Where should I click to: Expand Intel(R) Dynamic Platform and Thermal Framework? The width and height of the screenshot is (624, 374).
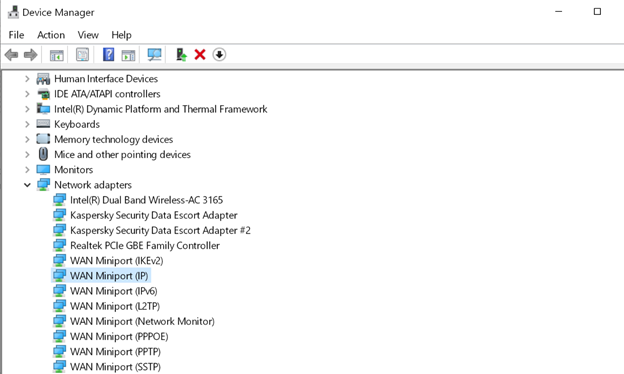[27, 109]
